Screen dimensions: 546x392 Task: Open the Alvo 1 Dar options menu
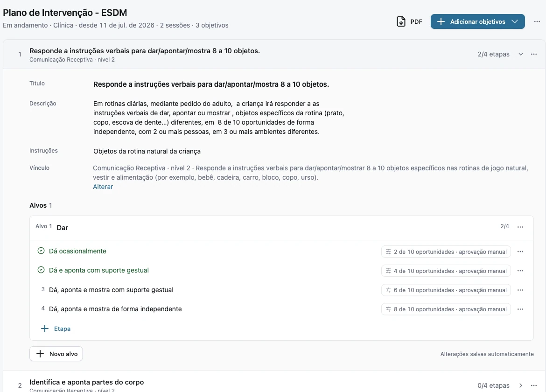tap(520, 227)
